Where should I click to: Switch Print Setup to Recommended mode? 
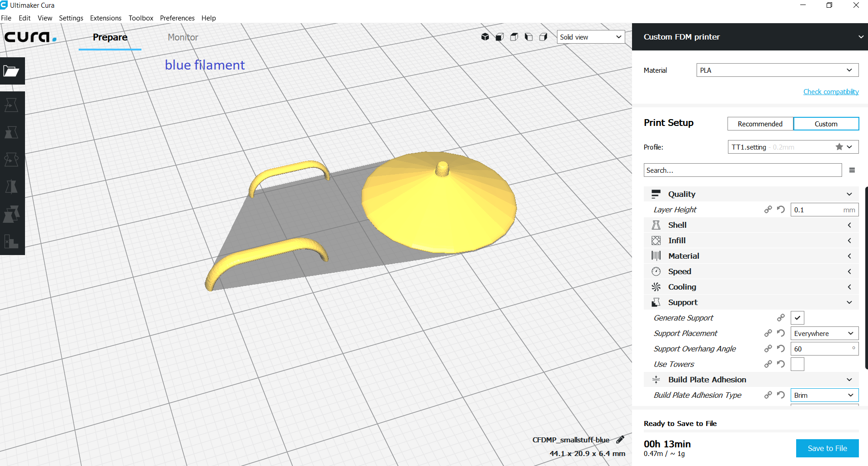tap(760, 124)
